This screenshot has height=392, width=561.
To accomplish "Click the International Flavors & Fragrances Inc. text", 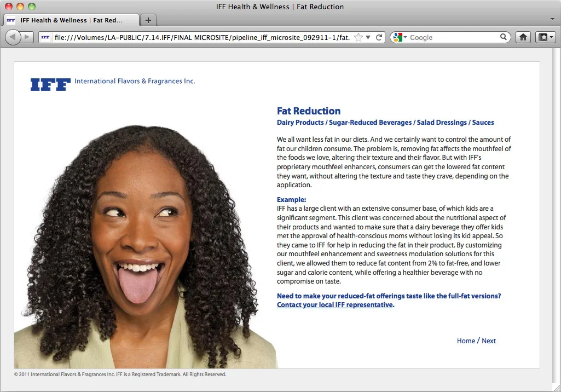I will (135, 81).
